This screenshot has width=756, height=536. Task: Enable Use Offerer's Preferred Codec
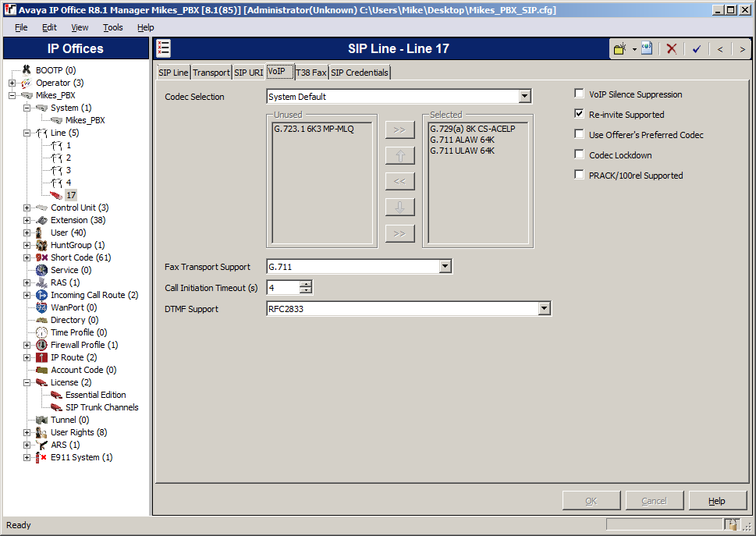click(x=579, y=134)
